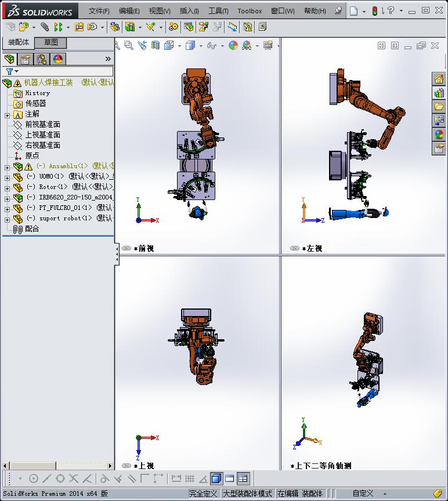The height and width of the screenshot is (501, 448).
Task: Select 前视基准面 plane in tree
Action: [43, 124]
